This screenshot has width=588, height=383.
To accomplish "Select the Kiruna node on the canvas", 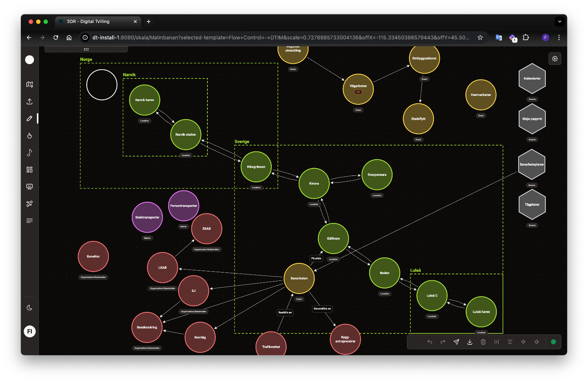I will [x=314, y=183].
